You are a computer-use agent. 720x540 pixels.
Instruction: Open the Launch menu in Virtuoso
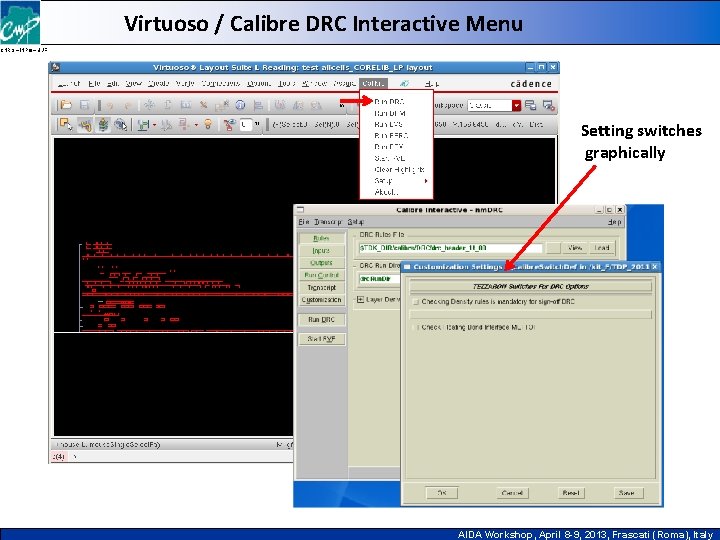click(x=69, y=84)
